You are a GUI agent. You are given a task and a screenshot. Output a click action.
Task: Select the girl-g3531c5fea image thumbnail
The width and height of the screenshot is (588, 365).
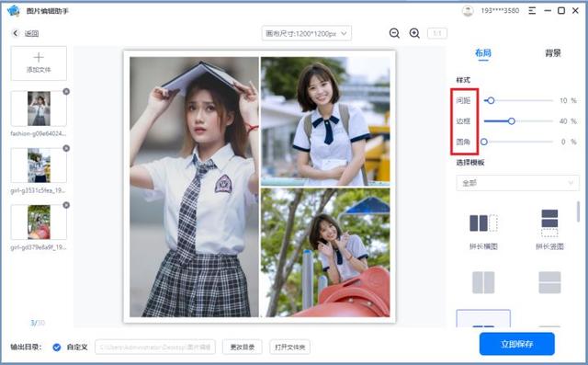coord(39,165)
